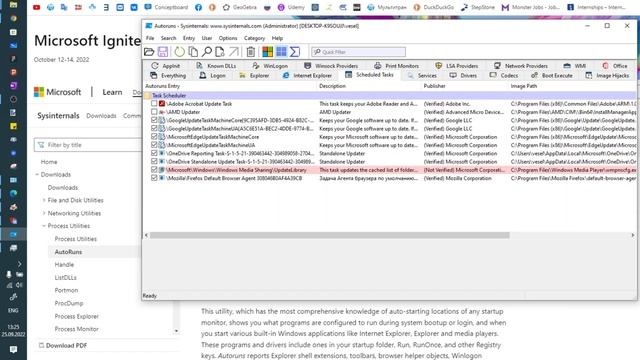This screenshot has width=640, height=360.
Task: Click the Jump to Entry arrow icon
Action: click(x=234, y=52)
